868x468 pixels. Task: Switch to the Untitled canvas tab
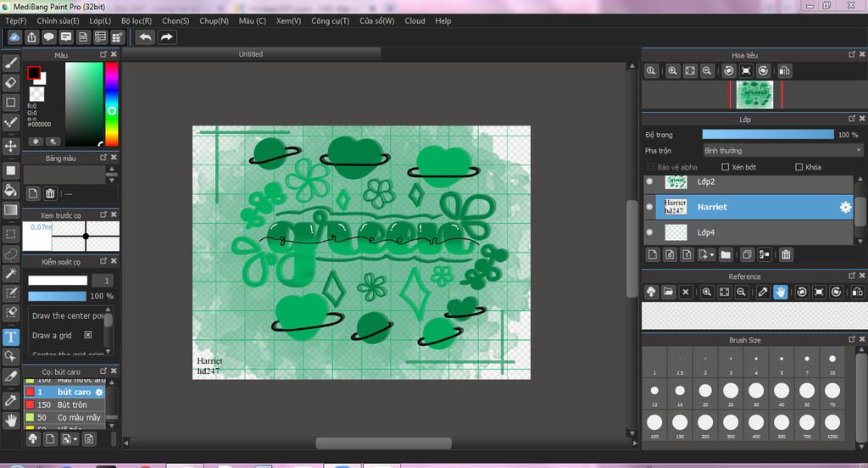(x=251, y=53)
